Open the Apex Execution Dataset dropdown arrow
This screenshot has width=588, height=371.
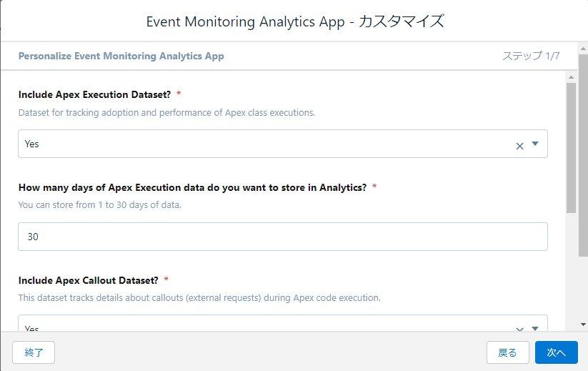coord(535,144)
